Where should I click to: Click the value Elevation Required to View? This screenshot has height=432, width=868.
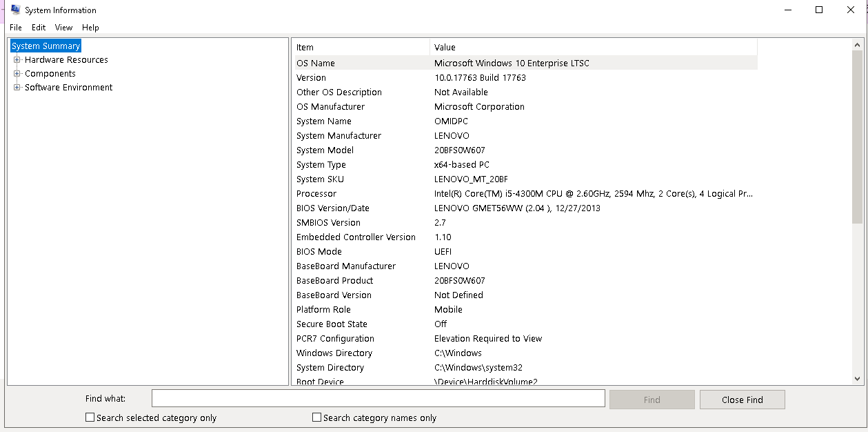click(x=488, y=339)
